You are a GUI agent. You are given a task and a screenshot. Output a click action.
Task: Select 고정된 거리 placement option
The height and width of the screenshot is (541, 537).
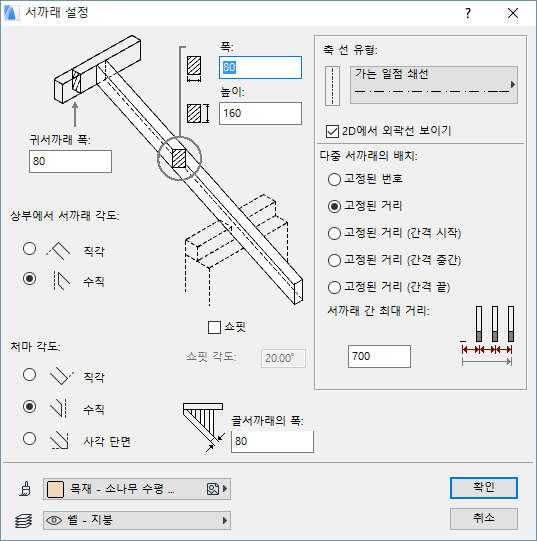(x=334, y=206)
